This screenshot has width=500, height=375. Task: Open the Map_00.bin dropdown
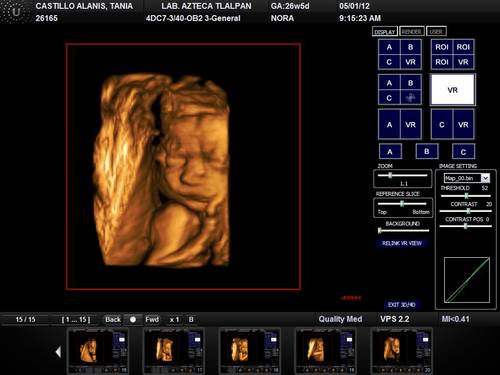coord(485,178)
